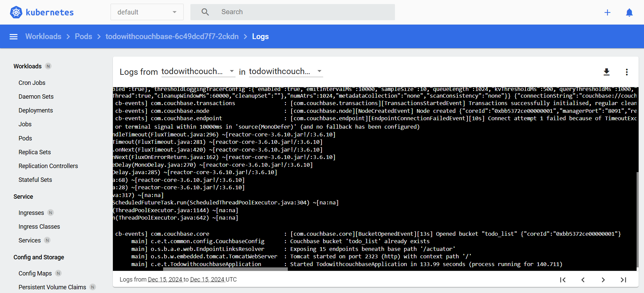Click the Kubernetes logo icon
This screenshot has width=644, height=293.
tap(16, 12)
